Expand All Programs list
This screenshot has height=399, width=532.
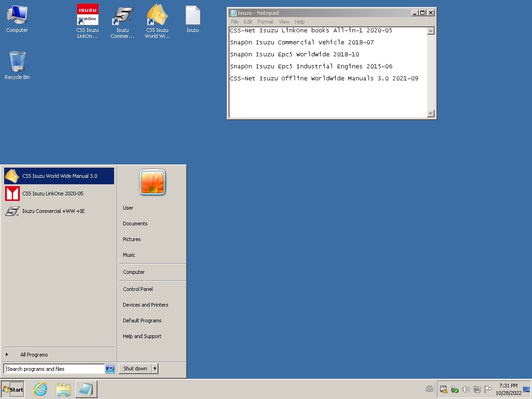34,355
